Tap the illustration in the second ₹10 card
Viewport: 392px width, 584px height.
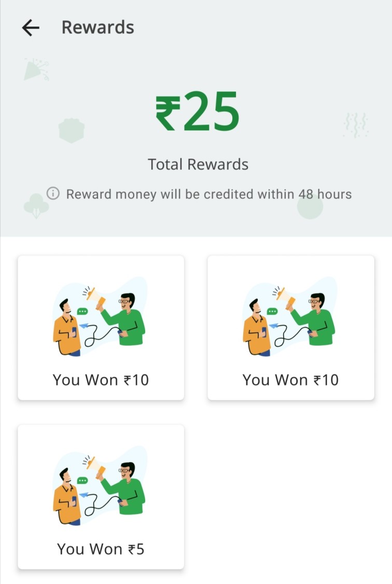tap(290, 316)
